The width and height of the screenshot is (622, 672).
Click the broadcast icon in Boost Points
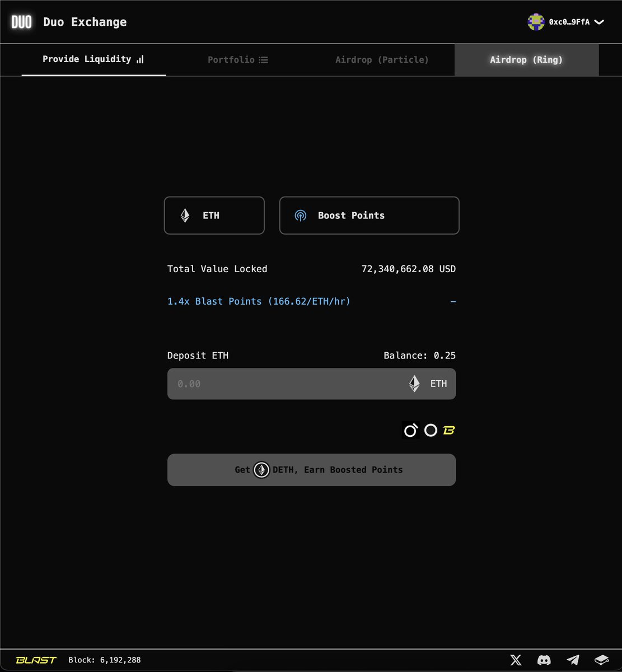click(301, 216)
